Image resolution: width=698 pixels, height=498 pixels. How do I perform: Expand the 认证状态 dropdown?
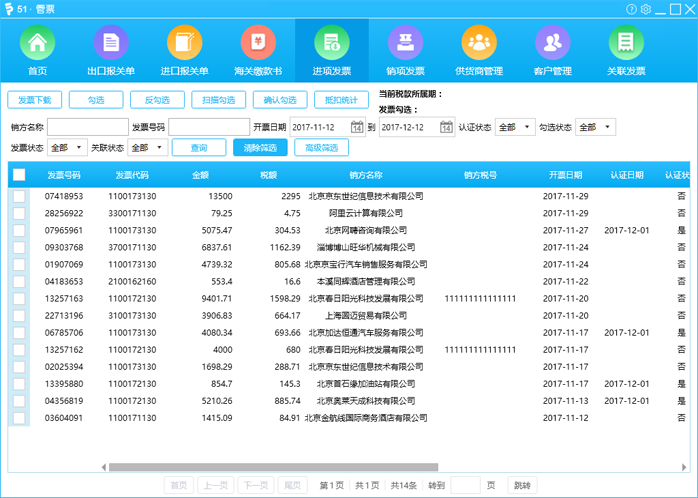click(x=518, y=127)
